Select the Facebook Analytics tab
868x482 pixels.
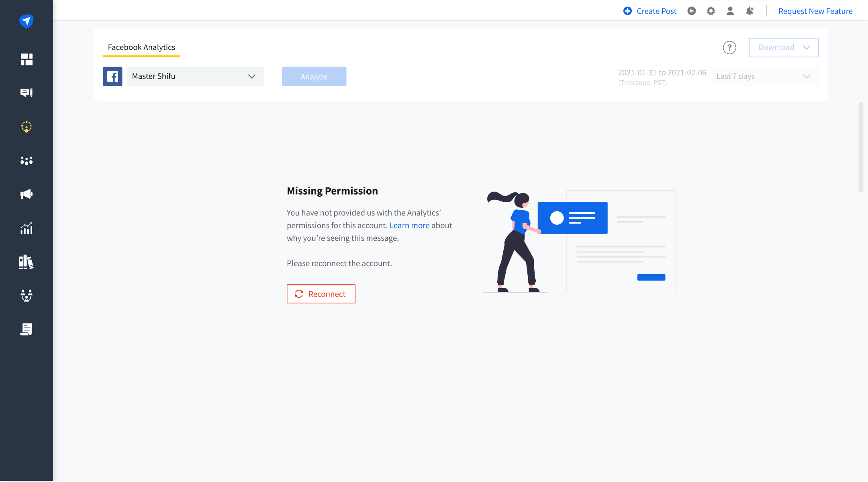(141, 47)
